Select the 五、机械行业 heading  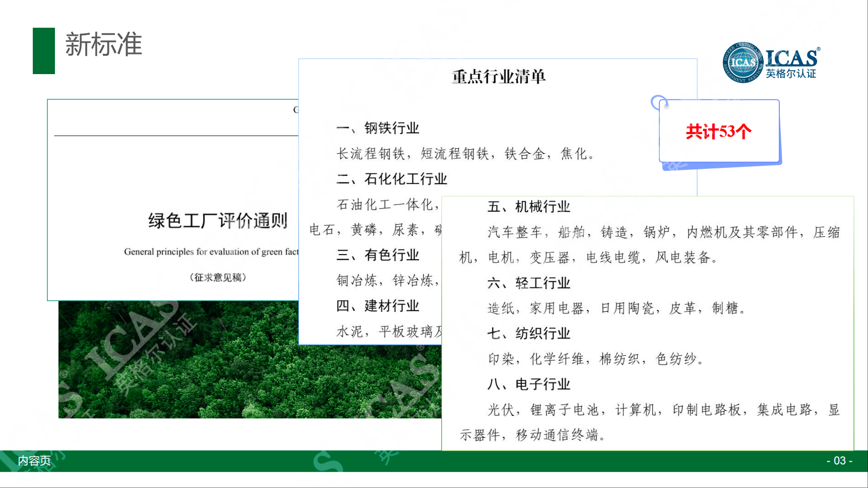pos(529,207)
